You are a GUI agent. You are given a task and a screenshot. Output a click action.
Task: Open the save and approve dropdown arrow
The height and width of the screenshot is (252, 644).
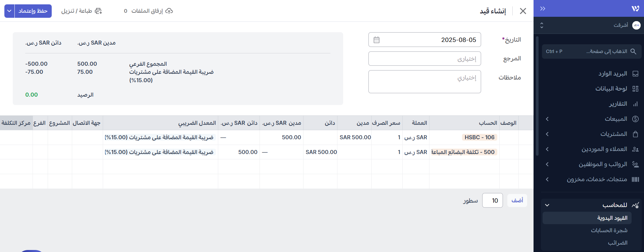(9, 11)
